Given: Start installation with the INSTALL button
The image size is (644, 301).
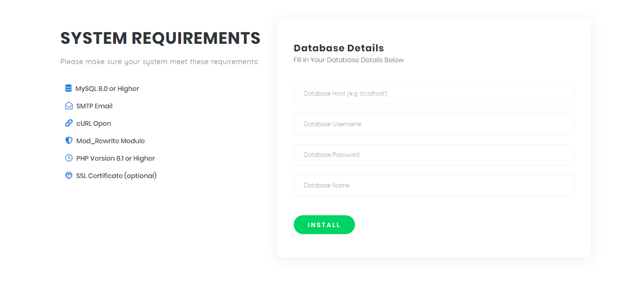Looking at the screenshot, I should (324, 225).
